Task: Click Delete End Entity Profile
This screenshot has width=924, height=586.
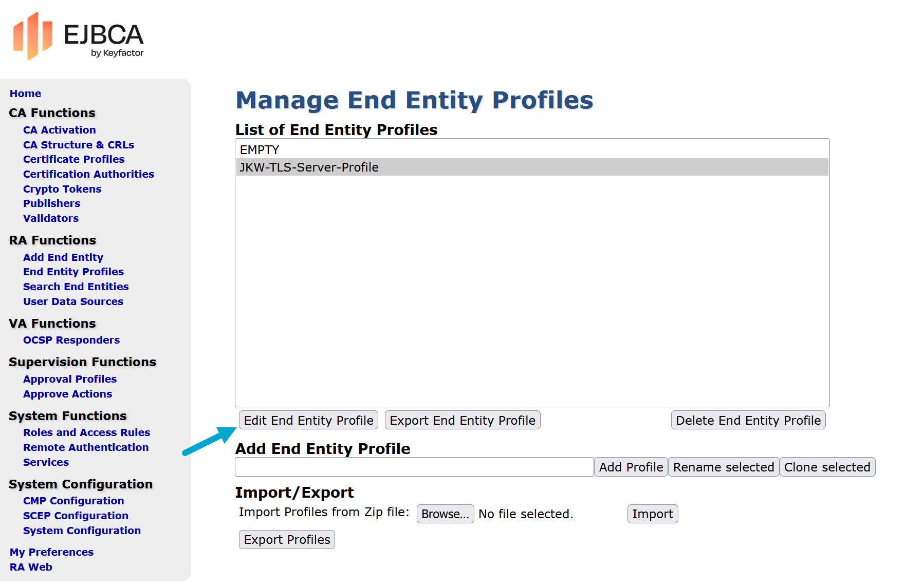Action: coord(748,420)
